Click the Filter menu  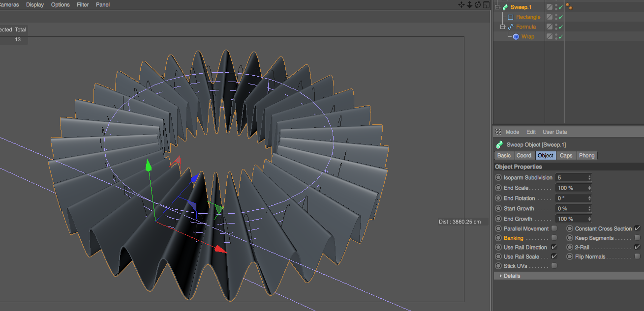82,4
